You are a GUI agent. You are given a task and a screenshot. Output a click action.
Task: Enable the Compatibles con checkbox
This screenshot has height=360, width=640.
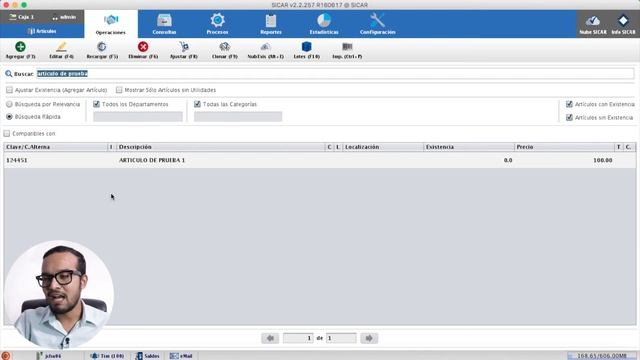(7, 133)
